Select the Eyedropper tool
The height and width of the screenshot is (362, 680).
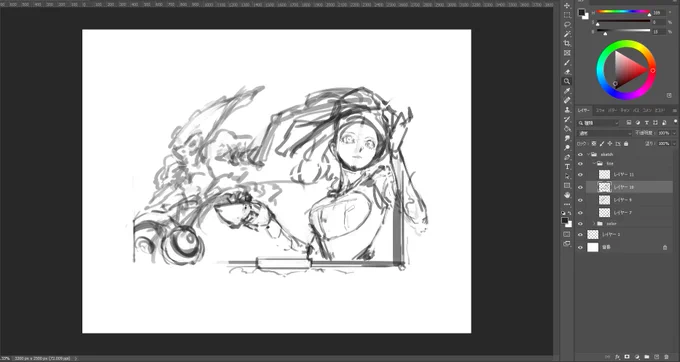tap(567, 91)
